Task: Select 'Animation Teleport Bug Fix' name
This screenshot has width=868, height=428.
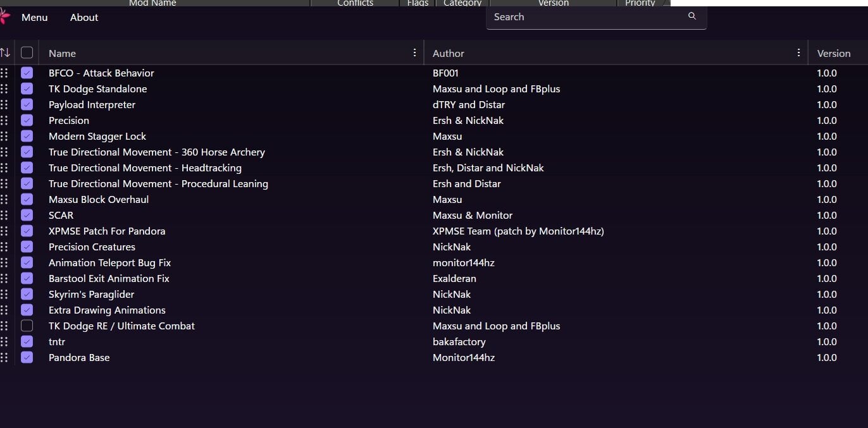Action: pos(109,262)
